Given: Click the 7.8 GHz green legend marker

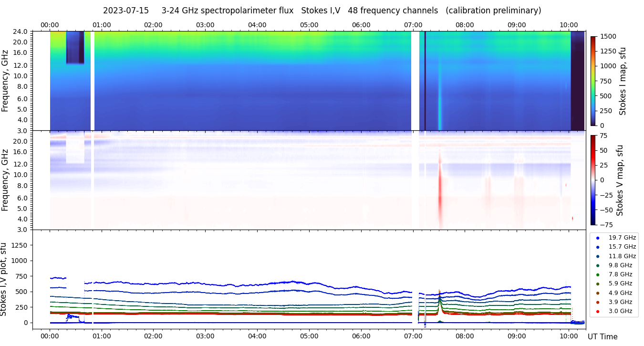Looking at the screenshot, I should [598, 274].
